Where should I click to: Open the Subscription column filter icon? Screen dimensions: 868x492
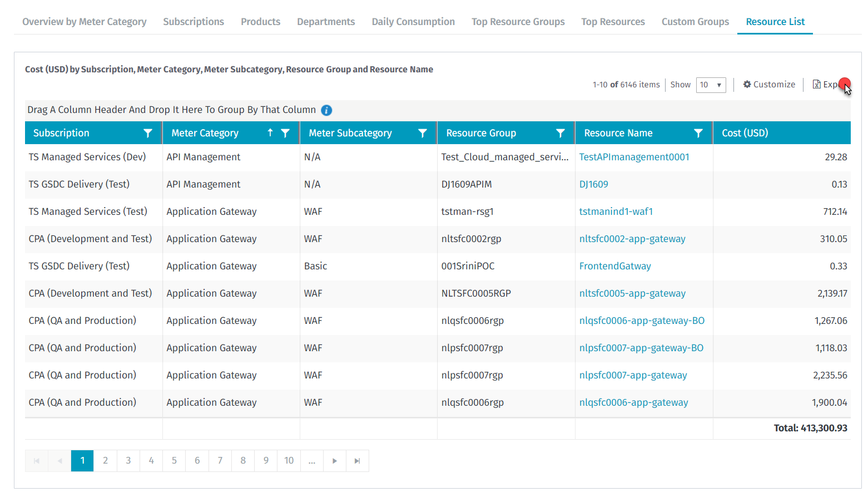click(x=148, y=133)
